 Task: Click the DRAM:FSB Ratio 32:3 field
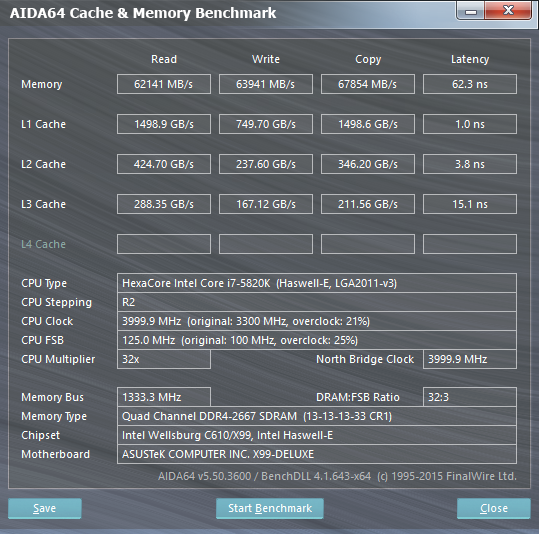[x=470, y=397]
